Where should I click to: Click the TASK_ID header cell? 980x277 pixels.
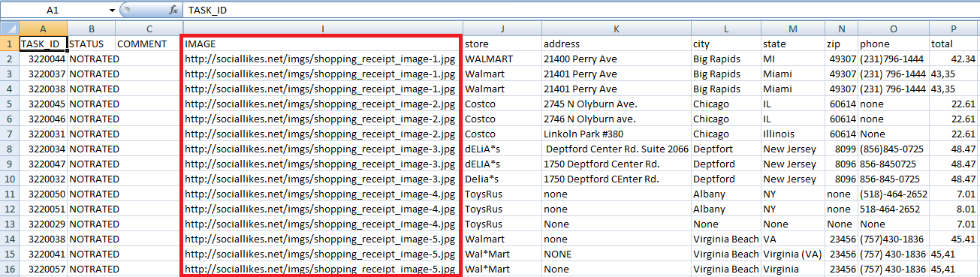(x=43, y=44)
